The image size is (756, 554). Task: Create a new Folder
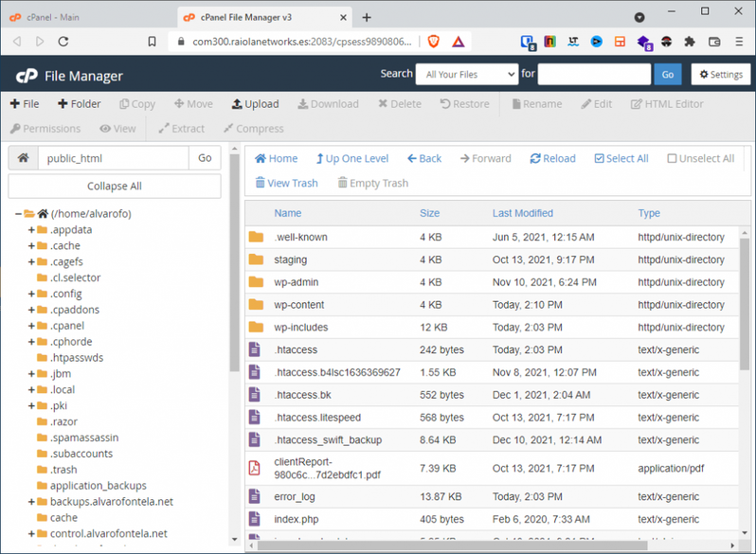[80, 103]
